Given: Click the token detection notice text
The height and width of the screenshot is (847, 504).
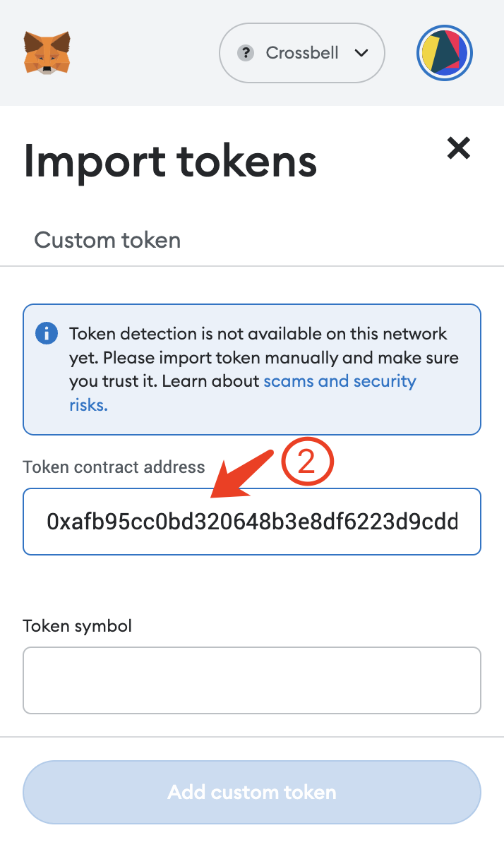Looking at the screenshot, I should pyautogui.click(x=258, y=357).
